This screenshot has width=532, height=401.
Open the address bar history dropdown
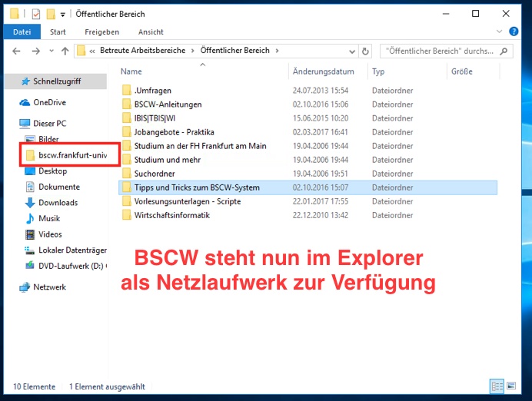coord(352,51)
